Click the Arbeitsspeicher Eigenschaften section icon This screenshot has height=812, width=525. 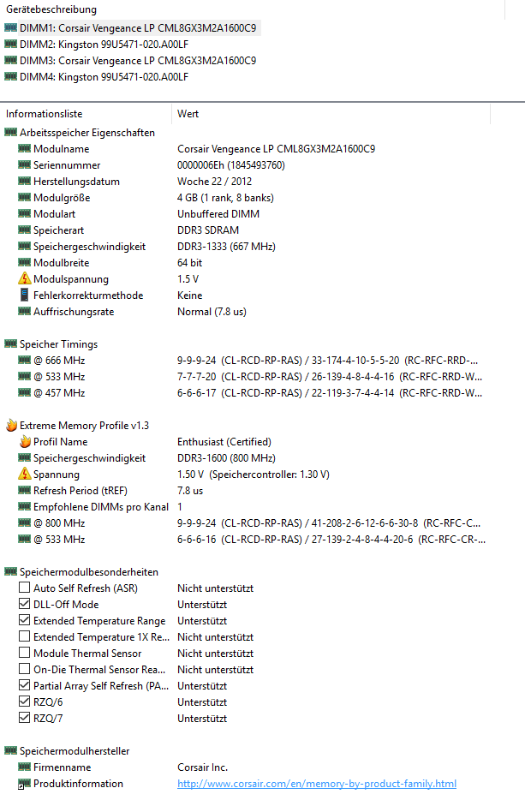coord(10,132)
